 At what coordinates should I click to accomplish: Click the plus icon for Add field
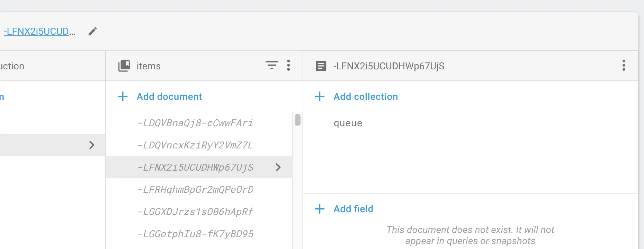point(320,209)
